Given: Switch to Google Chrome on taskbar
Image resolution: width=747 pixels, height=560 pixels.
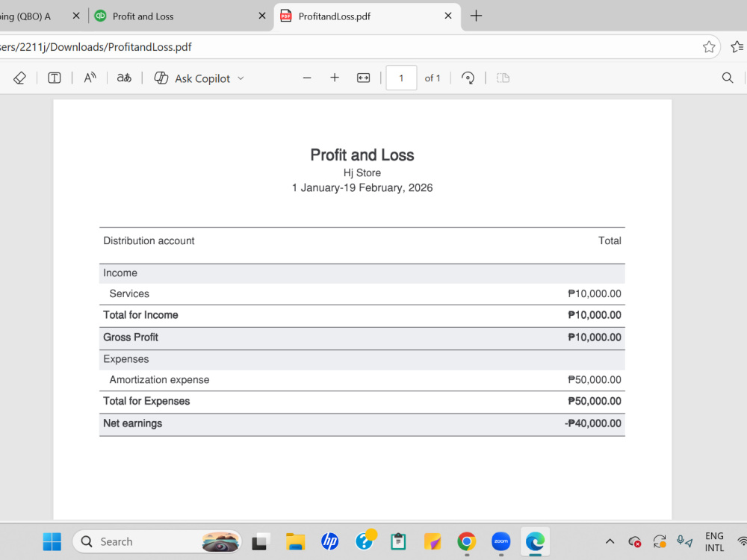Looking at the screenshot, I should 467,541.
